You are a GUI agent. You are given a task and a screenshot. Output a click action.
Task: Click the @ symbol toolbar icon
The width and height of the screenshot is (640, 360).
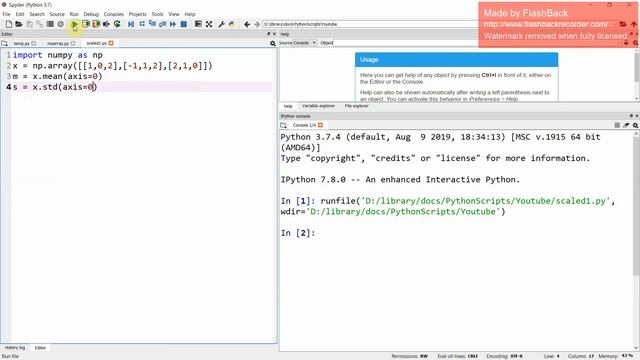tap(60, 24)
